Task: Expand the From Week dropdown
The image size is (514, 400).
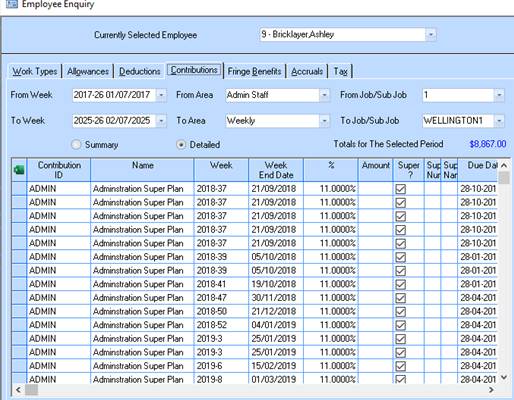Action: point(161,95)
